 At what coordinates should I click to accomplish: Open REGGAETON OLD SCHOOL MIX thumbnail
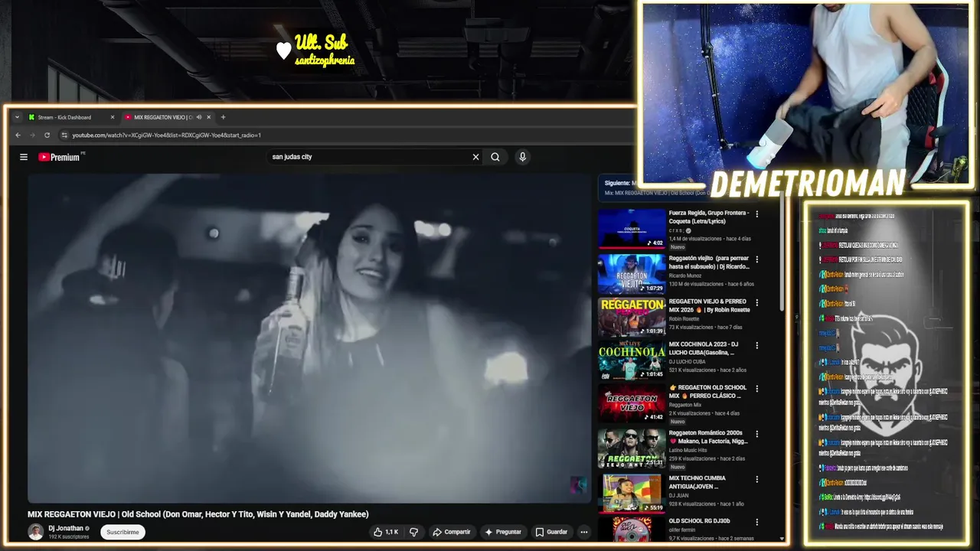coord(632,403)
